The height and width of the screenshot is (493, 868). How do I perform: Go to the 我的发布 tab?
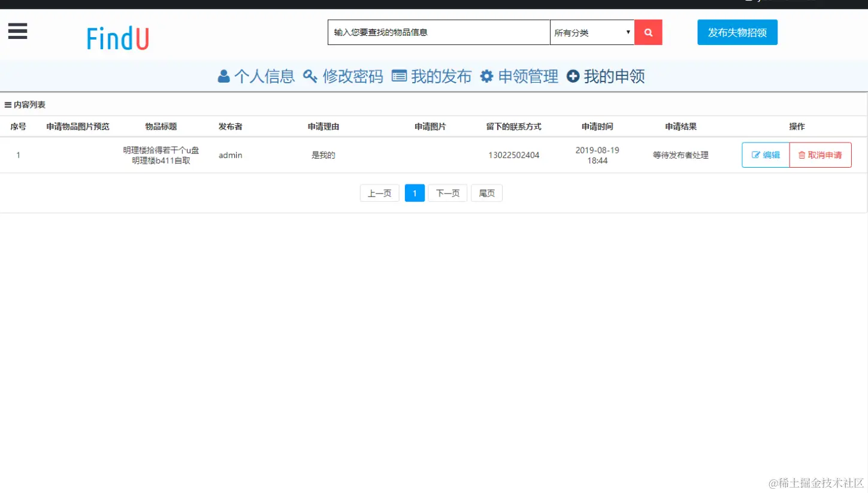pyautogui.click(x=432, y=76)
